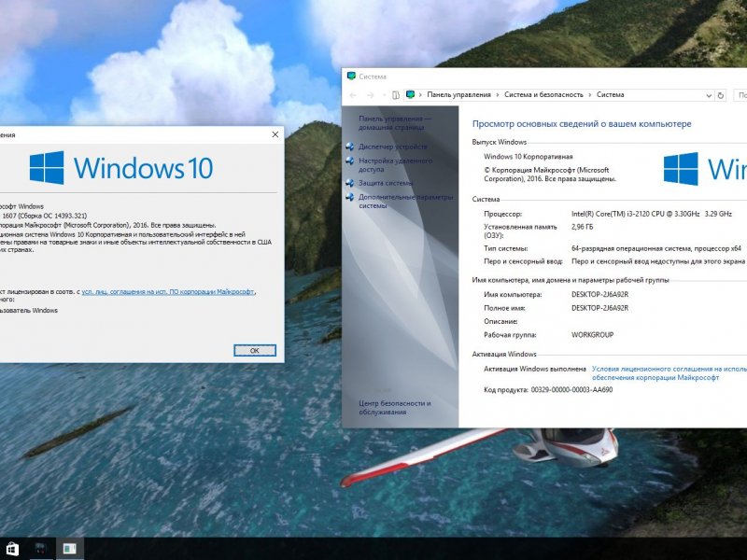Click the installed memory value '2,96 ГБ'

[x=582, y=227]
